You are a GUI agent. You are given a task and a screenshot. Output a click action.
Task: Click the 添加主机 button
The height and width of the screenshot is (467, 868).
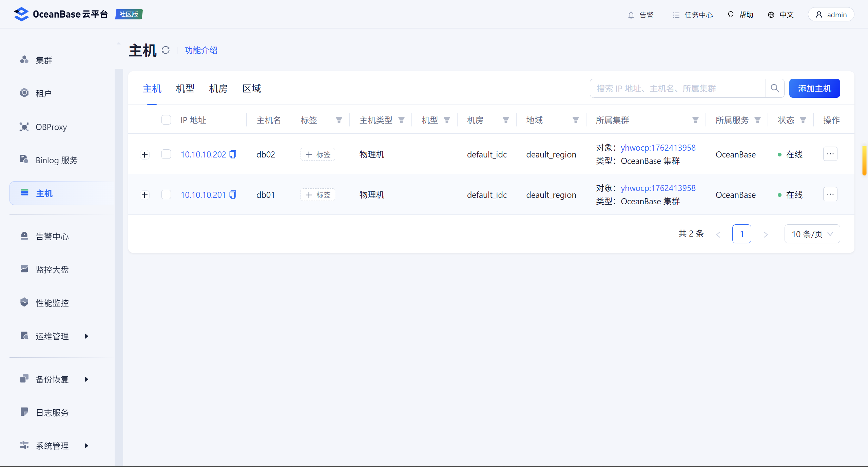(814, 89)
